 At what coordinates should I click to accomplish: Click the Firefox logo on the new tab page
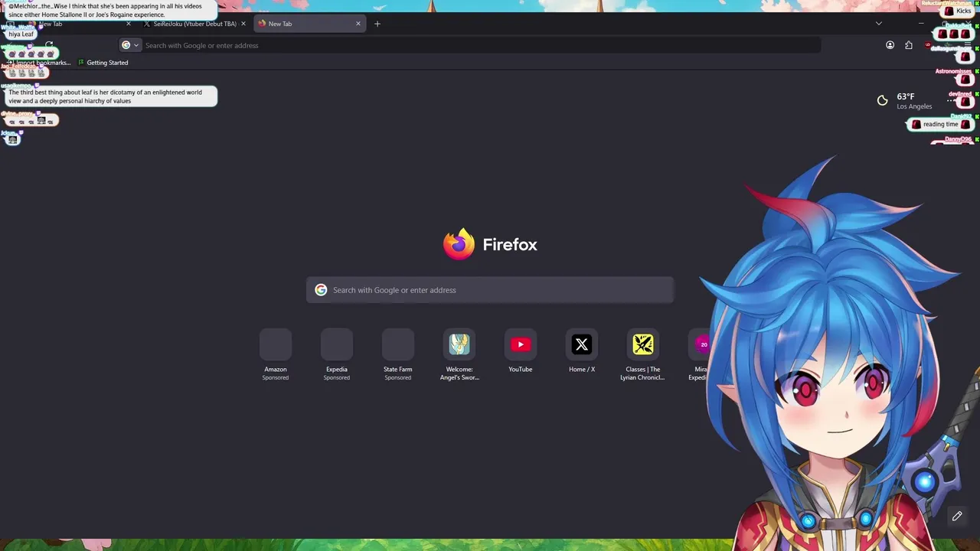pos(459,244)
